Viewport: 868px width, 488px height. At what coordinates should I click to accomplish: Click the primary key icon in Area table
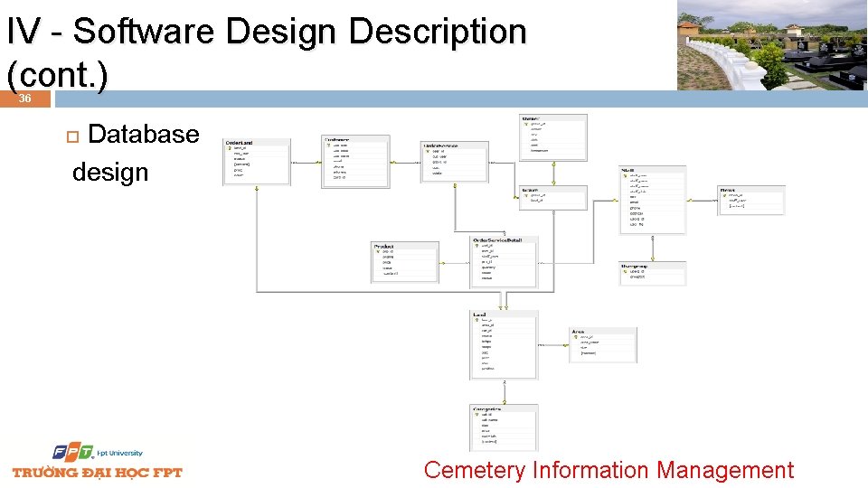pyautogui.click(x=576, y=337)
